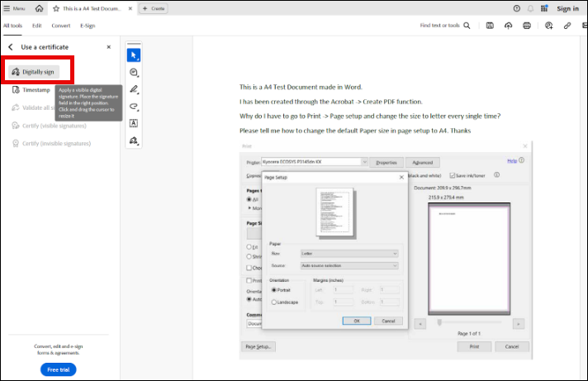
Task: Click the print icon in top toolbar
Action: coord(529,26)
